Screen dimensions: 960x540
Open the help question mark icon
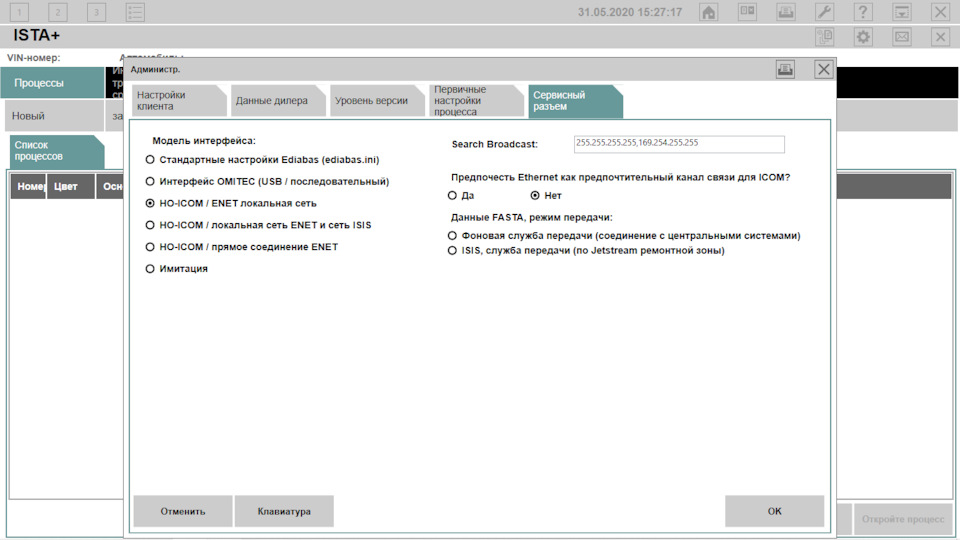coord(863,12)
